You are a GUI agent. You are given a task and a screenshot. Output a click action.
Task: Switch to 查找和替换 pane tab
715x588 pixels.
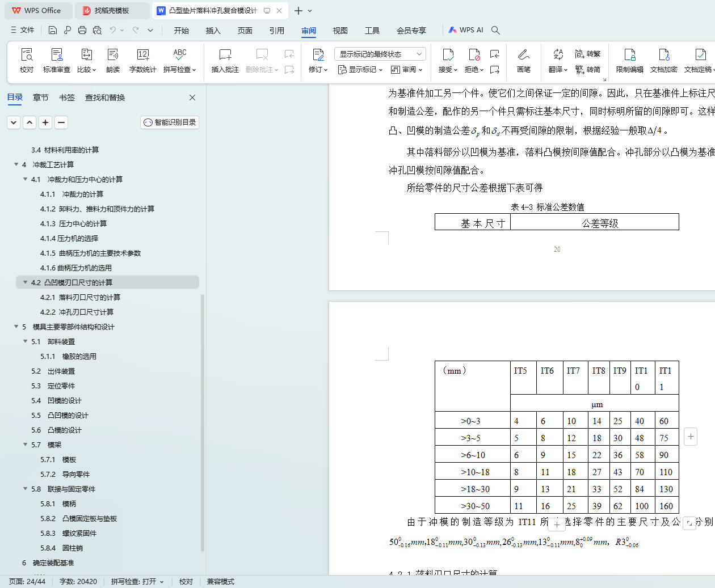click(105, 98)
